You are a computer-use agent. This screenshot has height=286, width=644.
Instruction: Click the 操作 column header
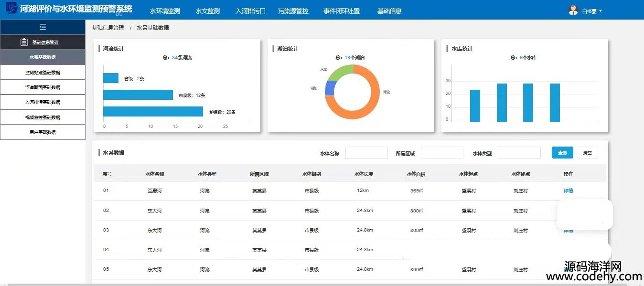pyautogui.click(x=568, y=174)
